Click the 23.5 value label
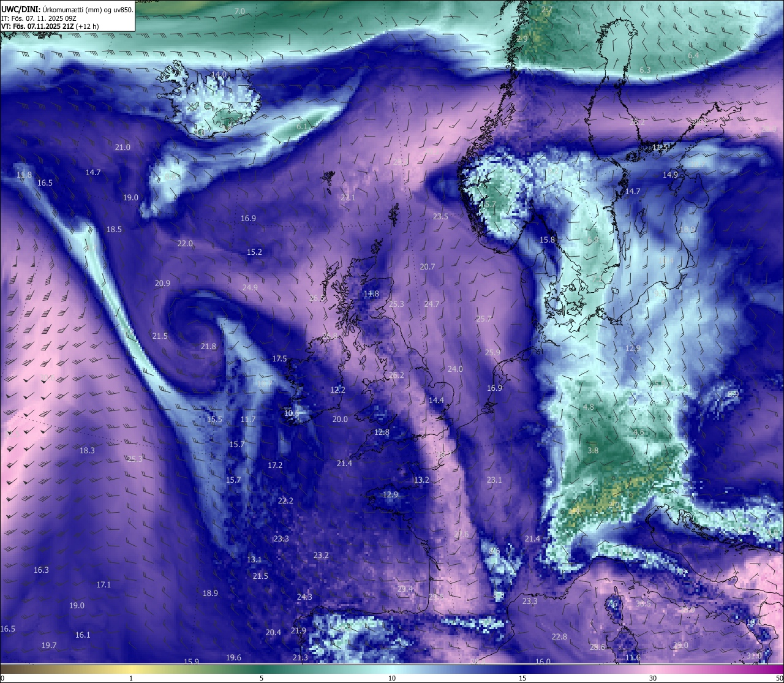 pos(440,217)
